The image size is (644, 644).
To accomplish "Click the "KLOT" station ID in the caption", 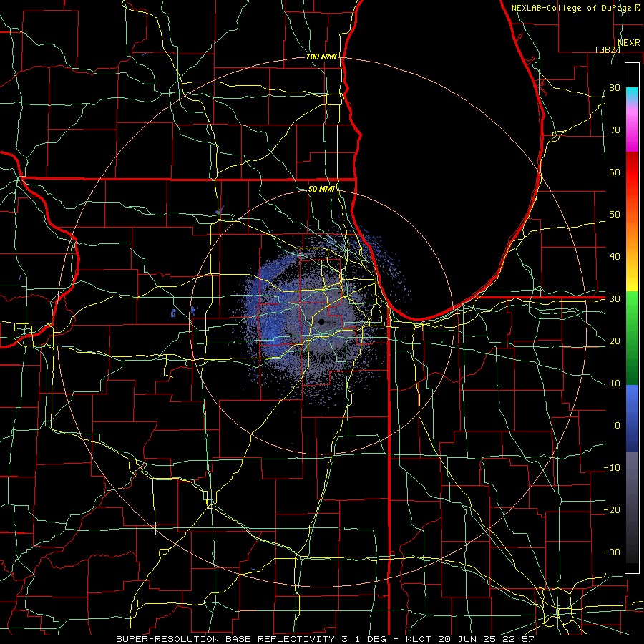I will tap(419, 639).
